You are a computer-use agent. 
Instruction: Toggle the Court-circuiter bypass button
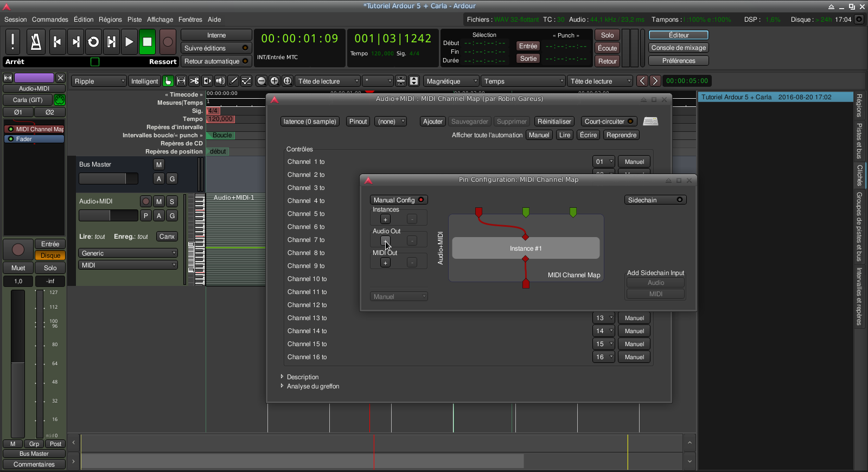pos(609,122)
